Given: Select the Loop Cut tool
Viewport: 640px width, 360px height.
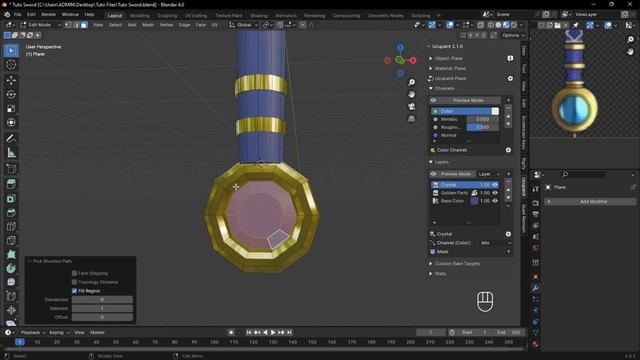Looking at the screenshot, I should pos(11,227).
